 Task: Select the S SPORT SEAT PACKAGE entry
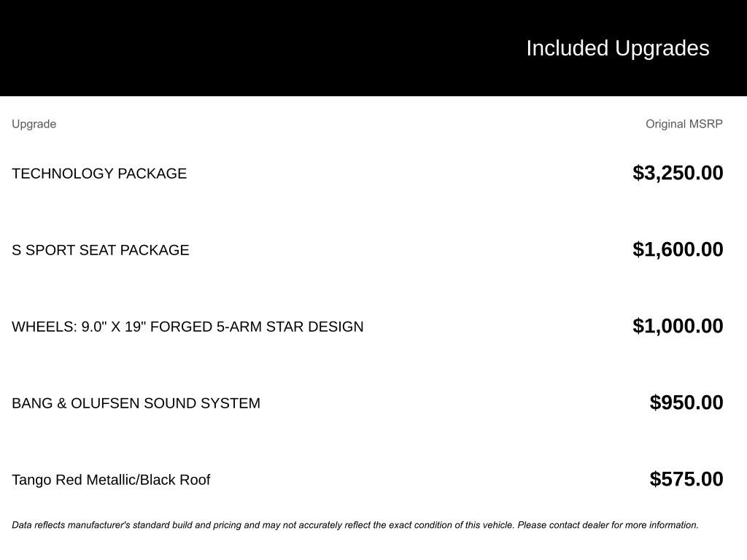point(101,250)
